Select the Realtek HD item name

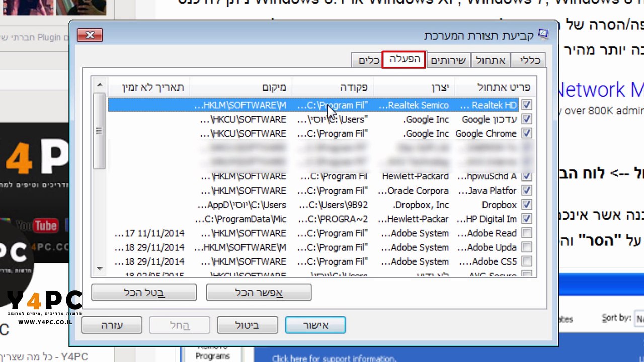pyautogui.click(x=489, y=105)
